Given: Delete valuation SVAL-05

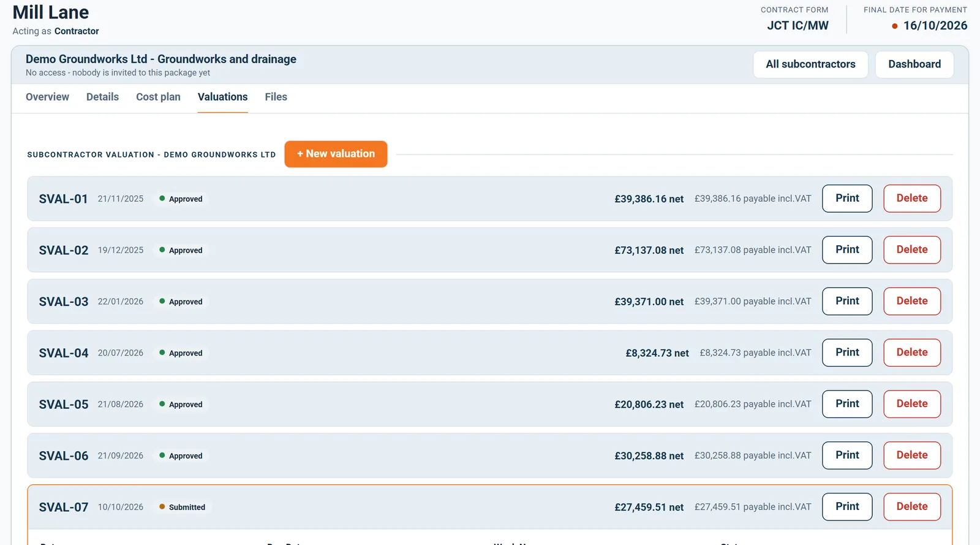Looking at the screenshot, I should pyautogui.click(x=912, y=404).
